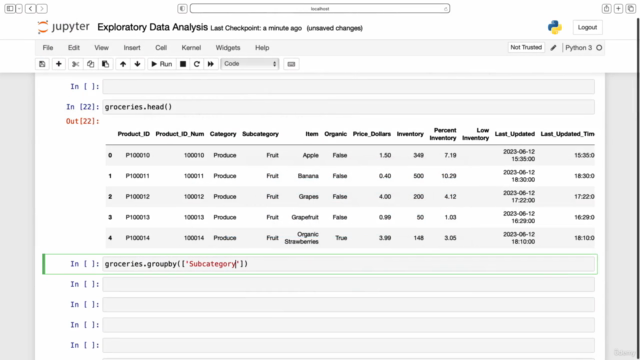Click the pencil edit icon
The height and width of the screenshot is (360, 640).
point(553,48)
